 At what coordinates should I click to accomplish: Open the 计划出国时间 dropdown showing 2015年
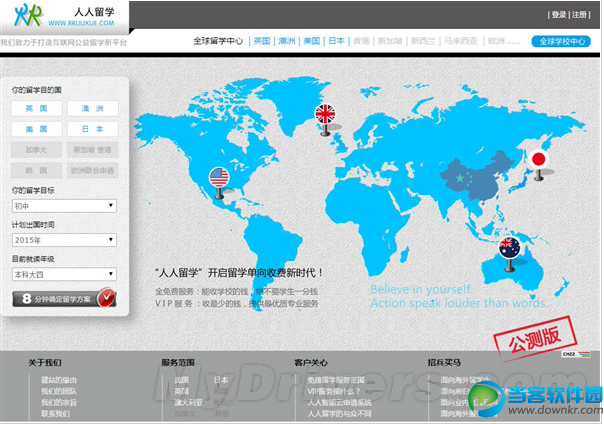pos(64,240)
